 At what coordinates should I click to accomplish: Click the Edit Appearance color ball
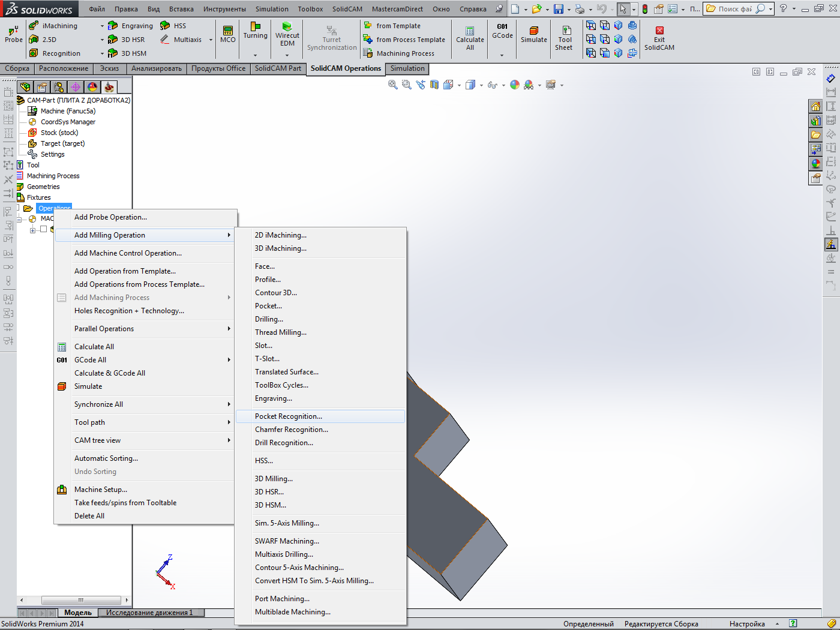pyautogui.click(x=515, y=85)
